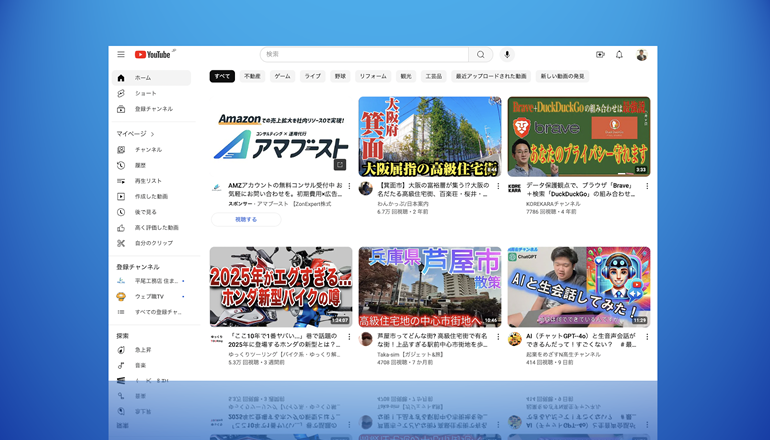Viewport: 770px width, 440px height.
Task: Open 兵庫県芦屋市 video thumbnail
Action: [x=430, y=287]
